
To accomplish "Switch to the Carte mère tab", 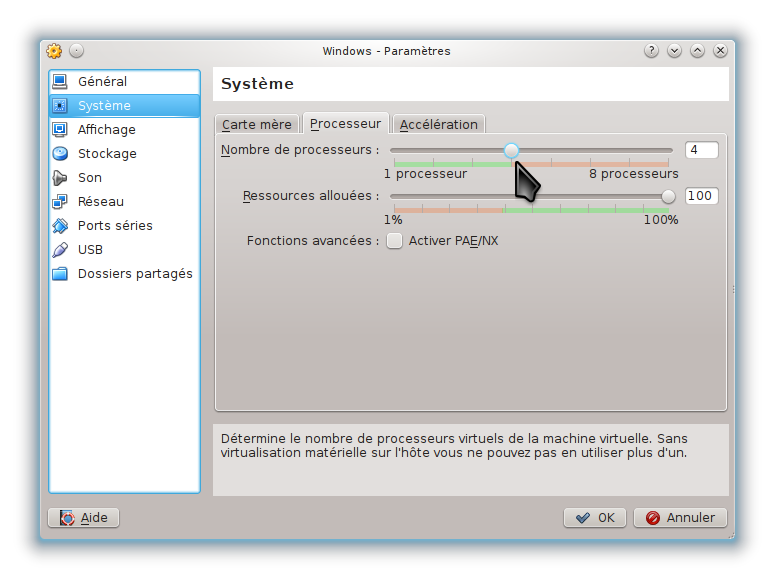I will pyautogui.click(x=257, y=124).
